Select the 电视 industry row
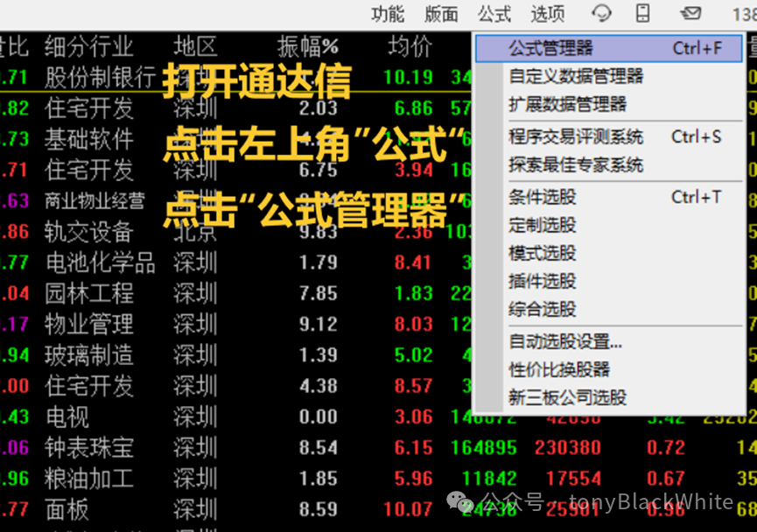 [378, 417]
